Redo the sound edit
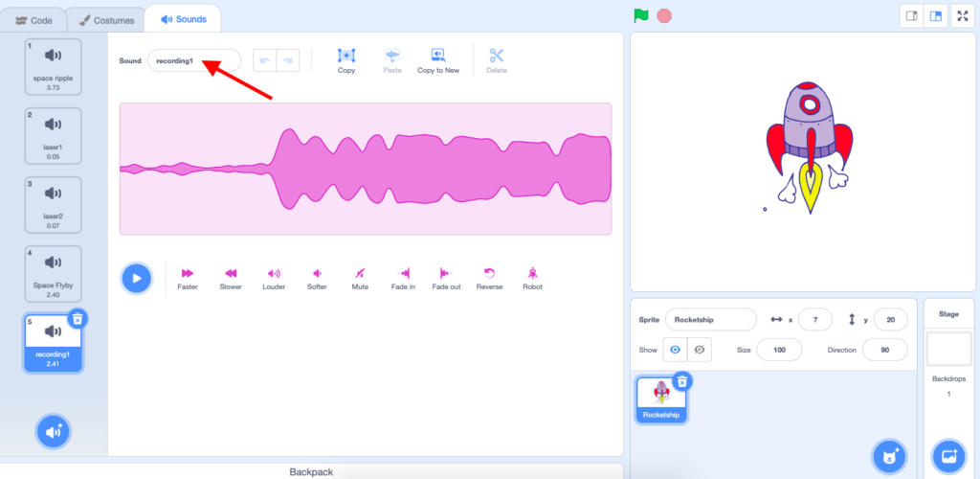Viewport: 980px width, 479px height. [x=287, y=60]
